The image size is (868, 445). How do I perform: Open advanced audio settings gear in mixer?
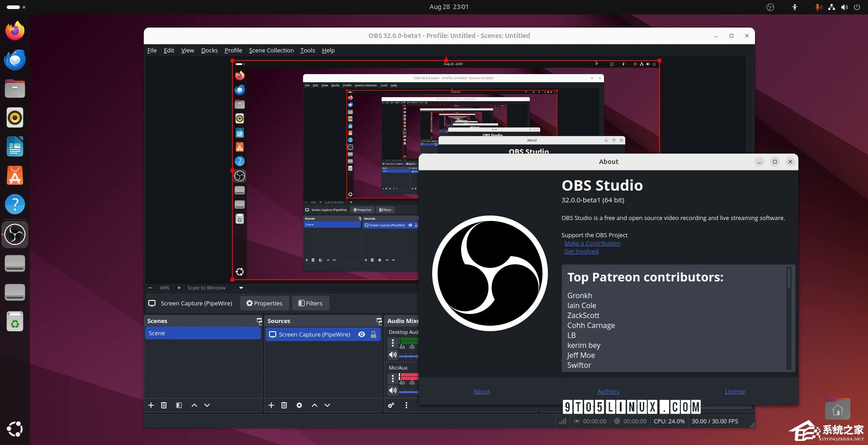pyautogui.click(x=391, y=406)
